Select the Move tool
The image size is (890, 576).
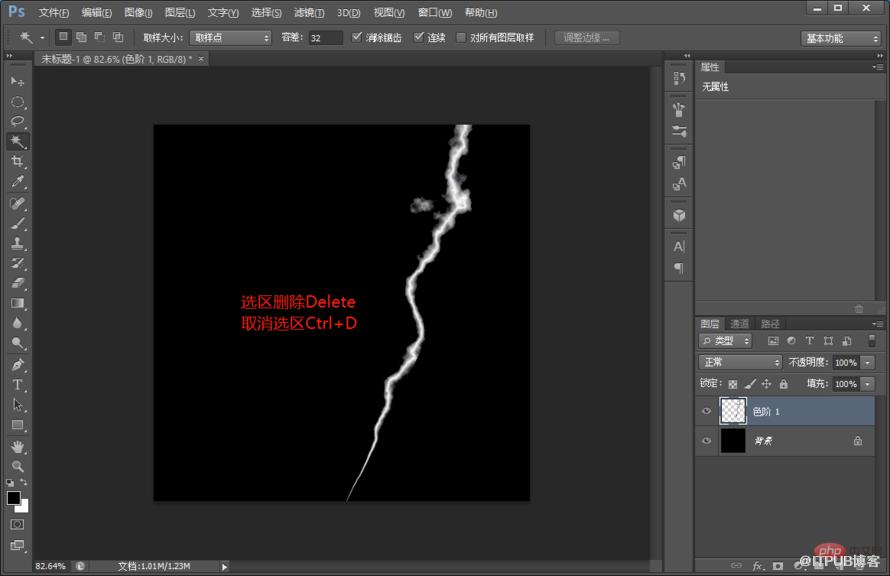[x=18, y=82]
